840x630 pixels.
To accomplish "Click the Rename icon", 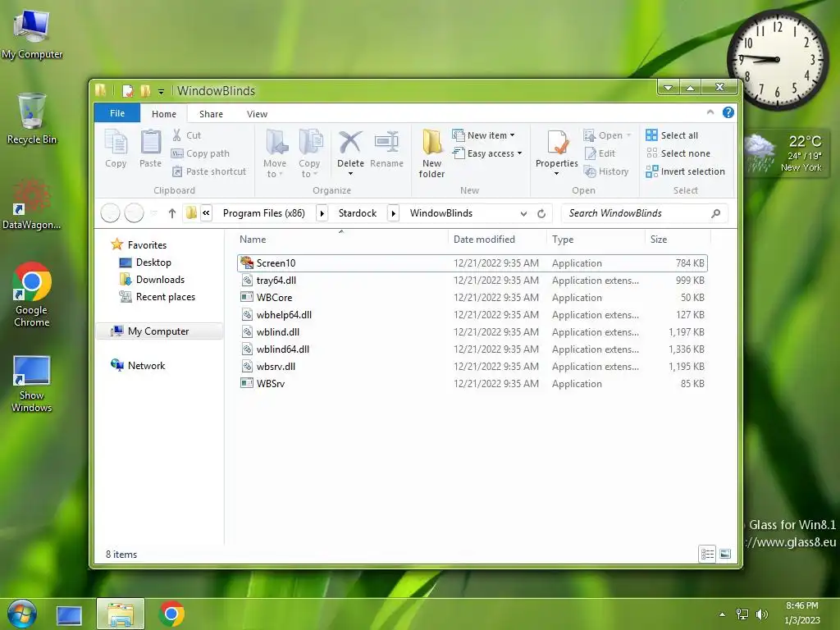I will [x=387, y=143].
